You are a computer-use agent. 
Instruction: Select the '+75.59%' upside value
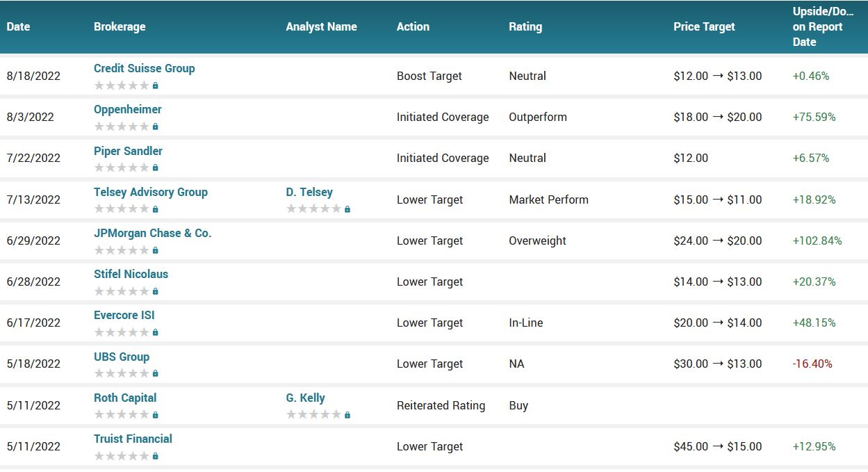pyautogui.click(x=814, y=117)
